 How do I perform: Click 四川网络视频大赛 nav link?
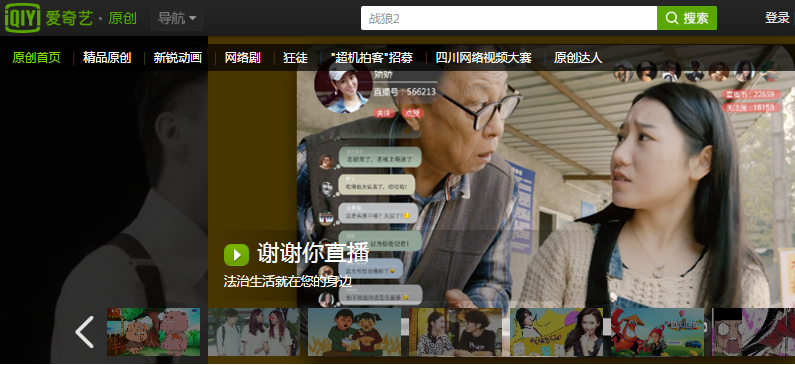(483, 58)
